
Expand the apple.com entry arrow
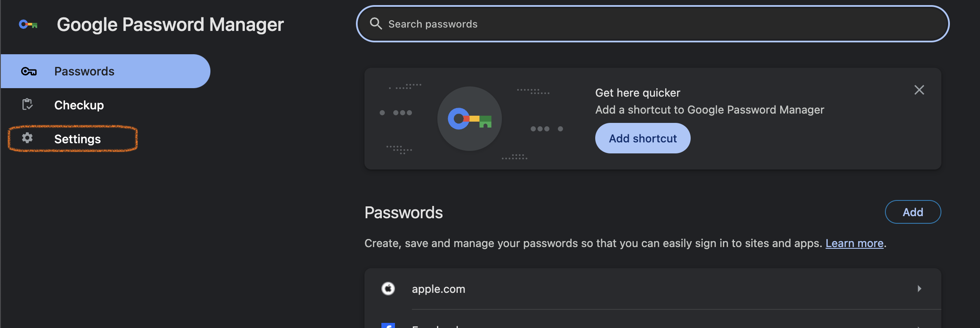click(x=919, y=289)
